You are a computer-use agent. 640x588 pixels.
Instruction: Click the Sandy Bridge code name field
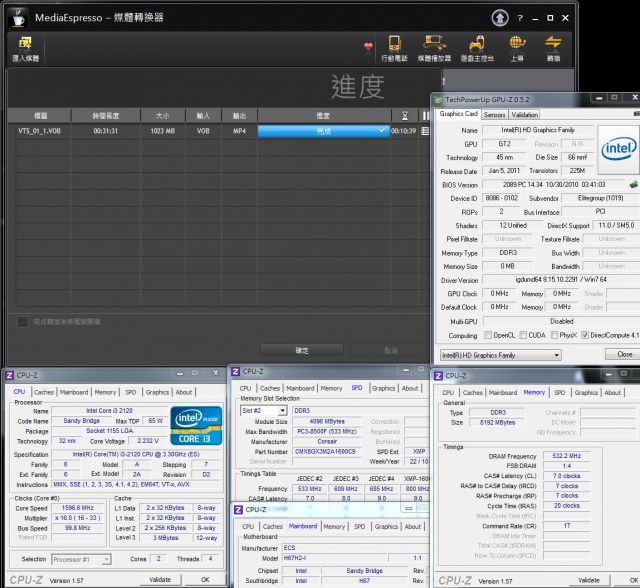[x=82, y=421]
